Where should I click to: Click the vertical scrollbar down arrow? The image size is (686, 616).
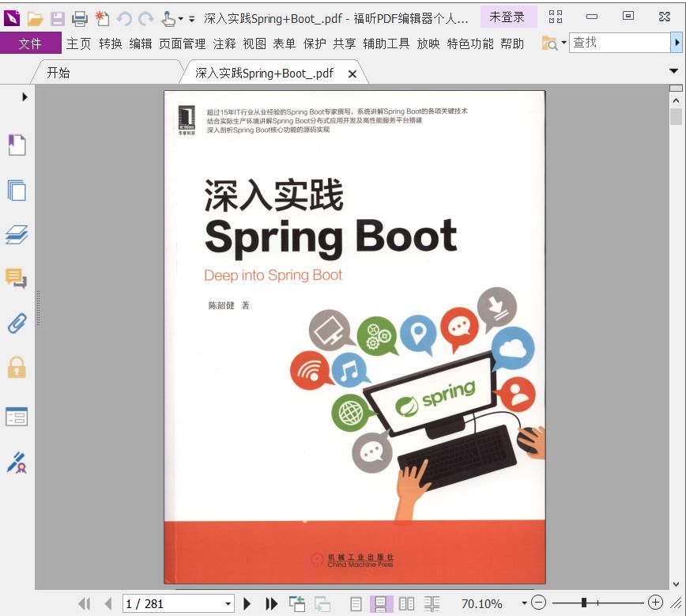click(676, 584)
